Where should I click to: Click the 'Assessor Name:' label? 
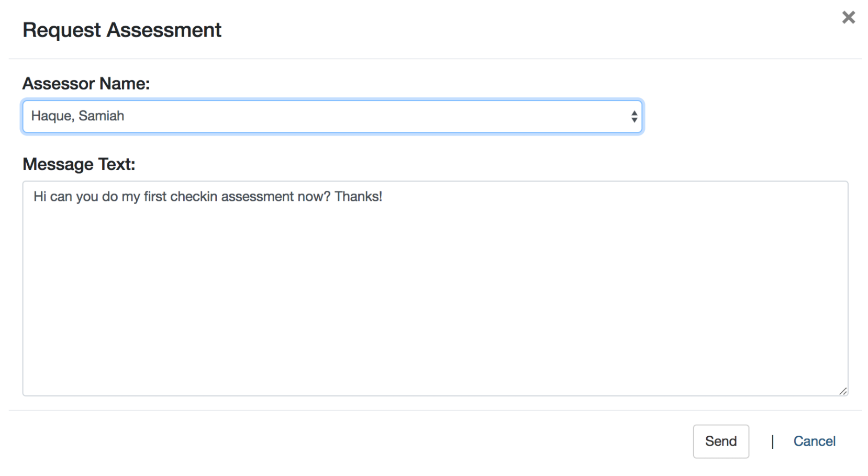(x=86, y=84)
